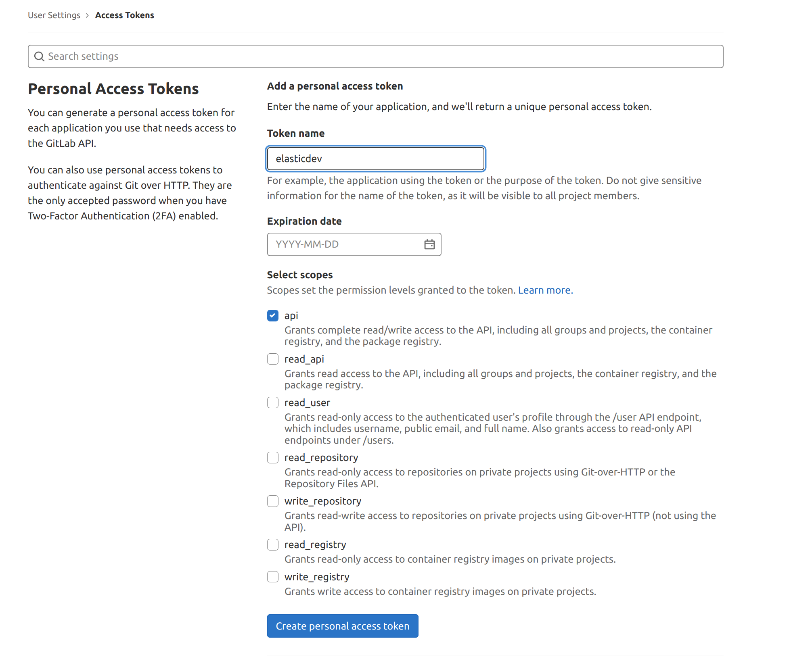The width and height of the screenshot is (812, 659).
Task: Click the calendar icon for expiration date
Action: point(429,244)
